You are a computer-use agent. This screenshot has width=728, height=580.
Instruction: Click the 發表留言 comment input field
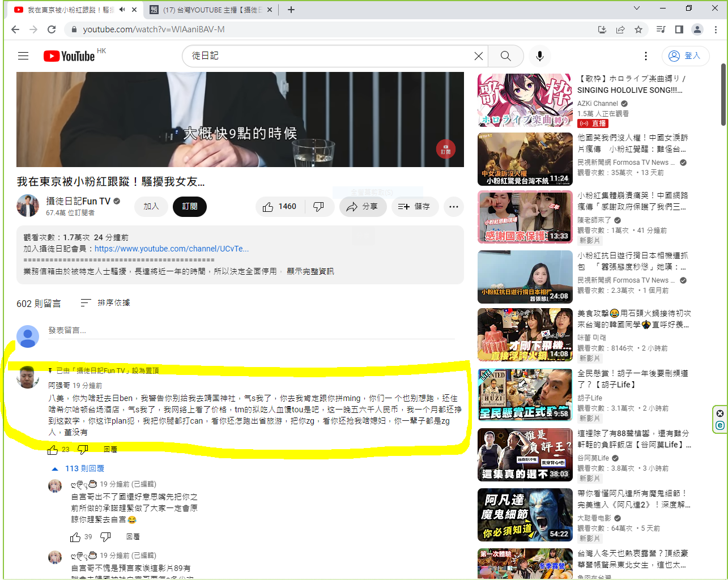pyautogui.click(x=252, y=331)
